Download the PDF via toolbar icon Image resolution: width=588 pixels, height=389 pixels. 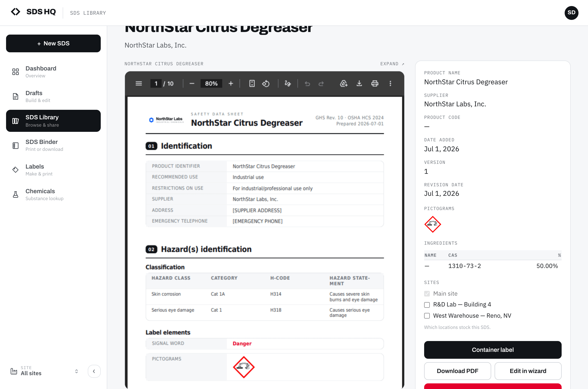coord(359,84)
